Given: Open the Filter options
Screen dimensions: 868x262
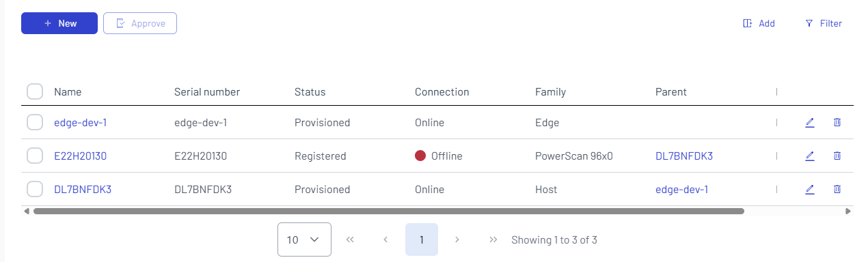Looking at the screenshot, I should coord(824,23).
